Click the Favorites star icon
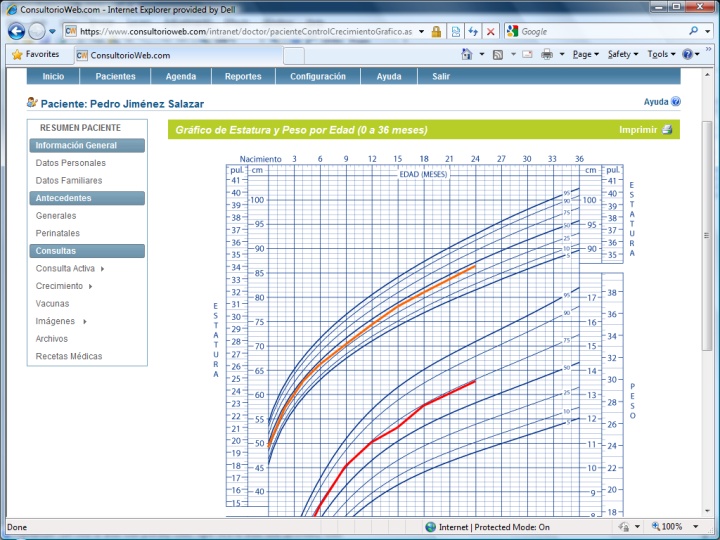 click(x=17, y=55)
